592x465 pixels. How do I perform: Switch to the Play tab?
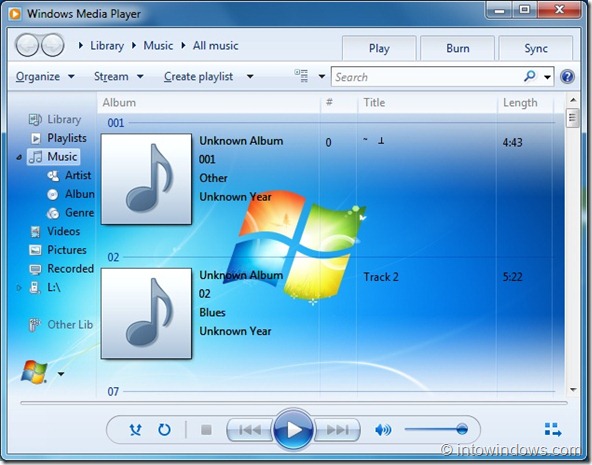click(x=379, y=48)
